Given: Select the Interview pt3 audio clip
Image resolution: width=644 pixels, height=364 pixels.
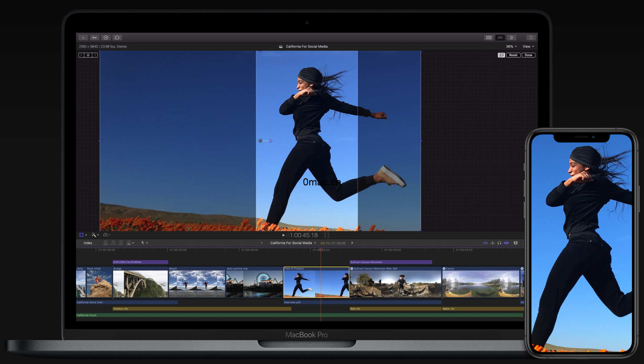Looking at the screenshot, I should click(362, 302).
